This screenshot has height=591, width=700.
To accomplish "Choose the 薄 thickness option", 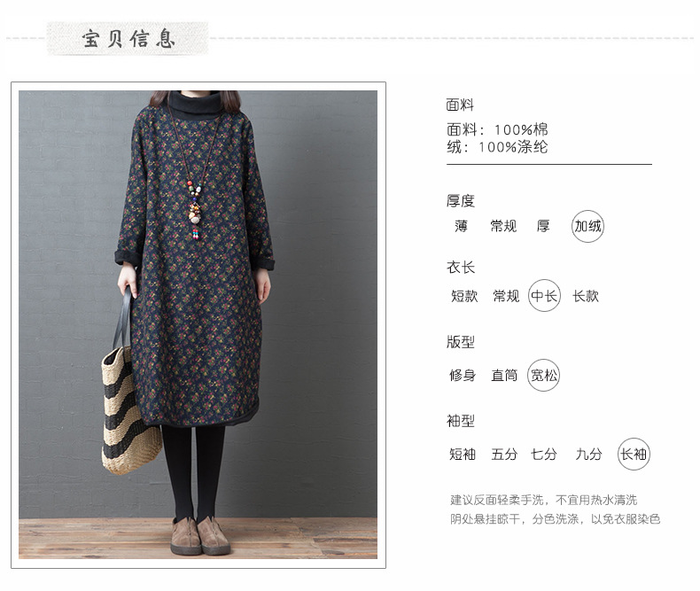I will point(461,226).
